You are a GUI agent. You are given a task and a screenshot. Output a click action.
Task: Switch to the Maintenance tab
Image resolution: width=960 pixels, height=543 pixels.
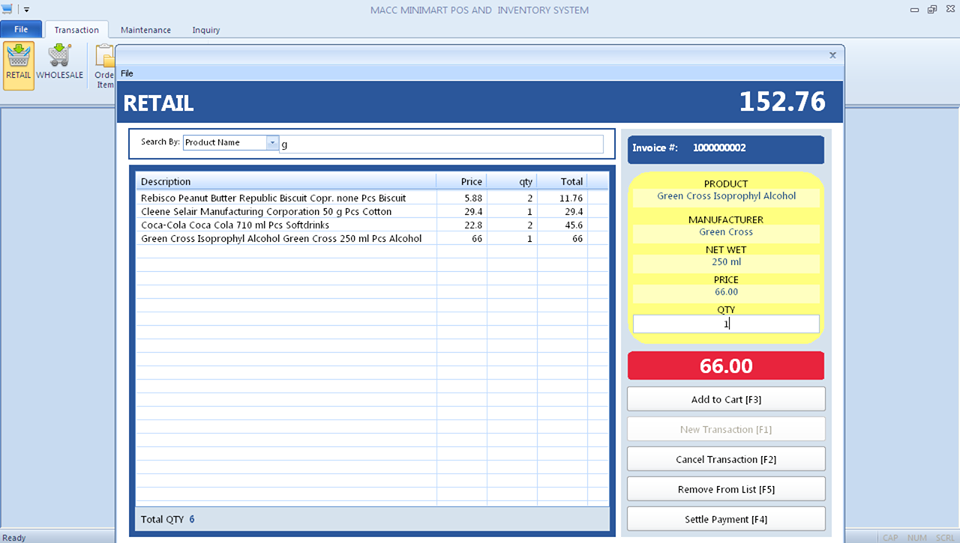tap(146, 29)
